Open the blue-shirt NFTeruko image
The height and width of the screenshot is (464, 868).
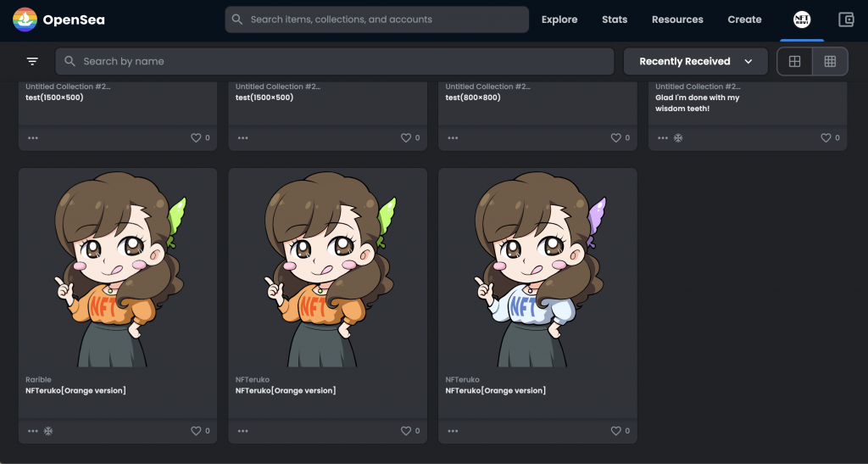[537, 267]
